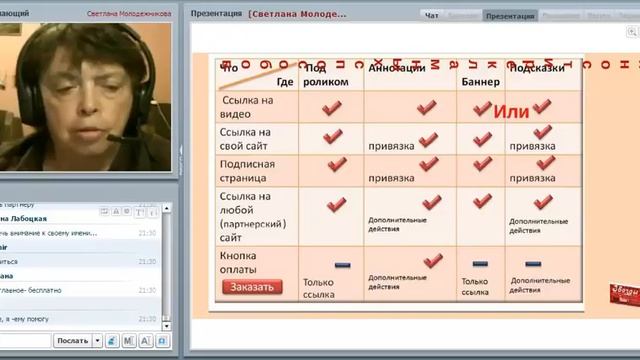Click the small A icon atop chat list
The height and width of the screenshot is (360, 640).
[x=116, y=211]
